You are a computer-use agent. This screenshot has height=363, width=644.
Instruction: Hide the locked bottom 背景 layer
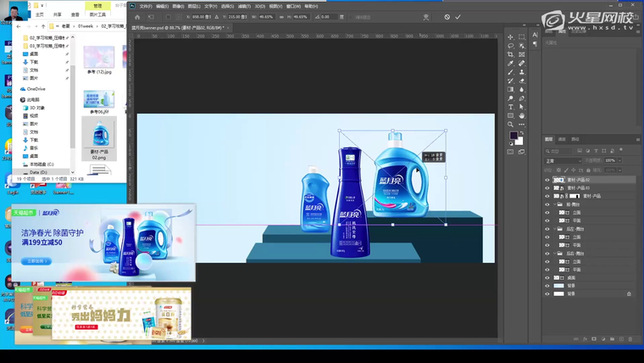pyautogui.click(x=547, y=293)
